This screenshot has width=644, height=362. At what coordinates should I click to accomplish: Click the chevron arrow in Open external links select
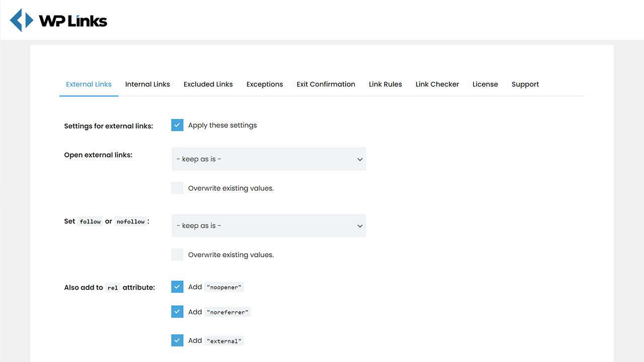pyautogui.click(x=360, y=159)
